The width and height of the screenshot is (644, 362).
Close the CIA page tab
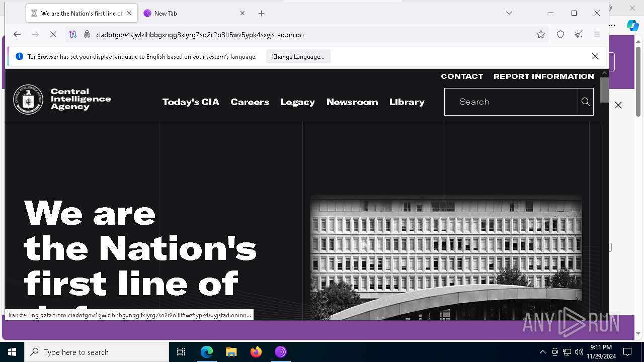pos(129,14)
